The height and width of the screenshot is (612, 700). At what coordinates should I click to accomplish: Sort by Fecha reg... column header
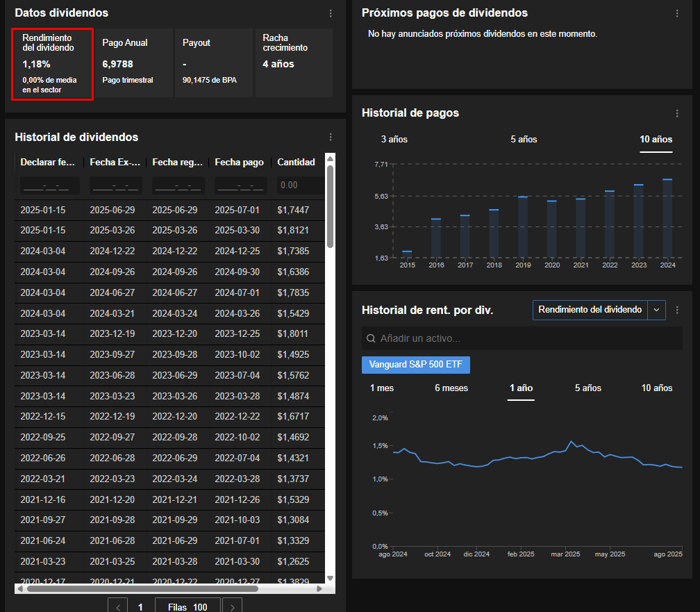(178, 162)
